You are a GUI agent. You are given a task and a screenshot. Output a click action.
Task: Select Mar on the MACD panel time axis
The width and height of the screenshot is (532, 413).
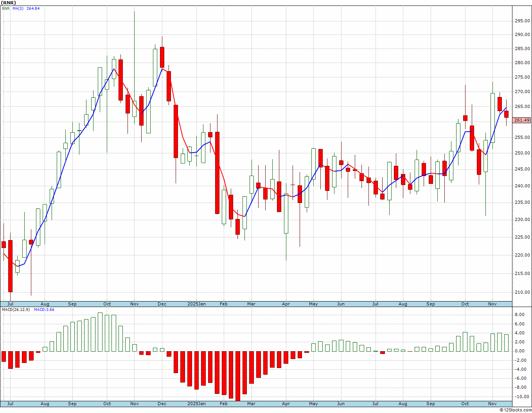pos(251,404)
